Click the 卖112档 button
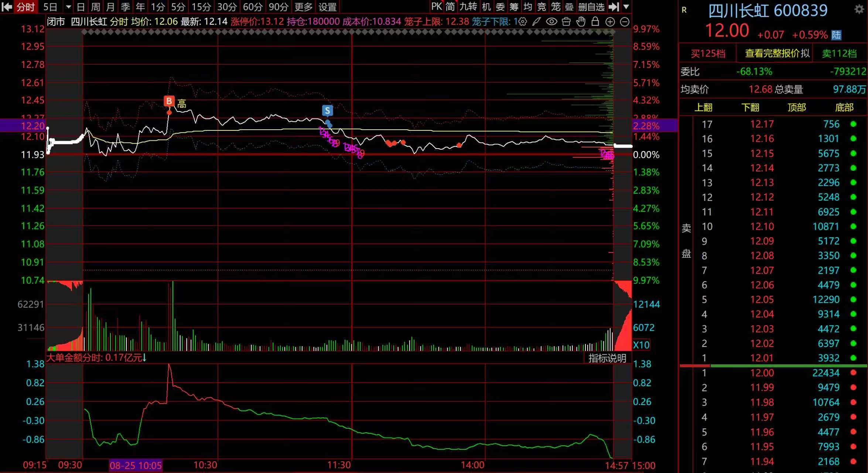 click(x=839, y=54)
